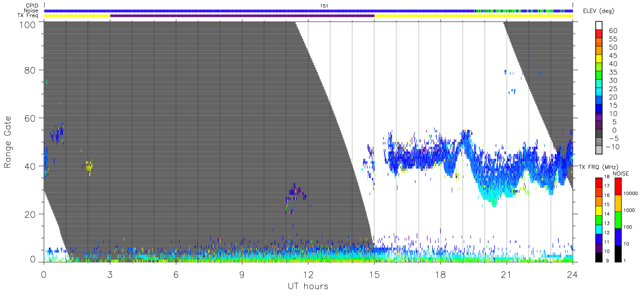
Task: Click CPID value 151
Action: (x=325, y=6)
